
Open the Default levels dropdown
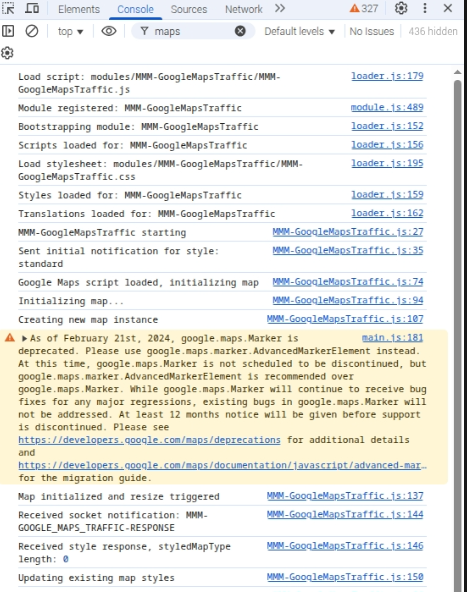(299, 31)
